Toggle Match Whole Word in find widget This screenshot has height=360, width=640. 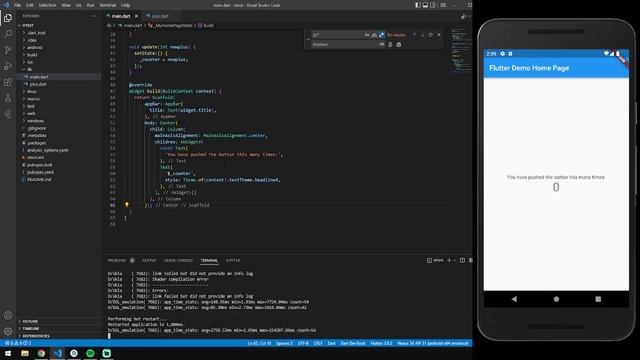(374, 35)
